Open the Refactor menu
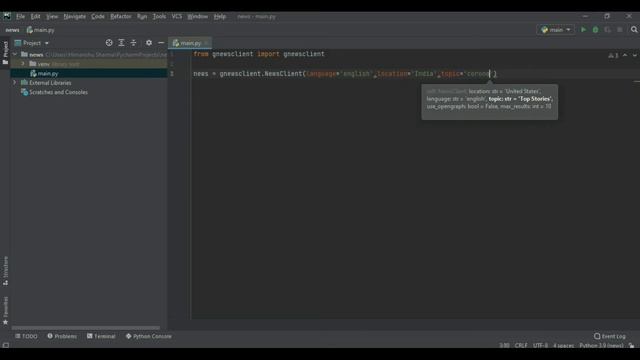This screenshot has height=360, width=640. [121, 16]
